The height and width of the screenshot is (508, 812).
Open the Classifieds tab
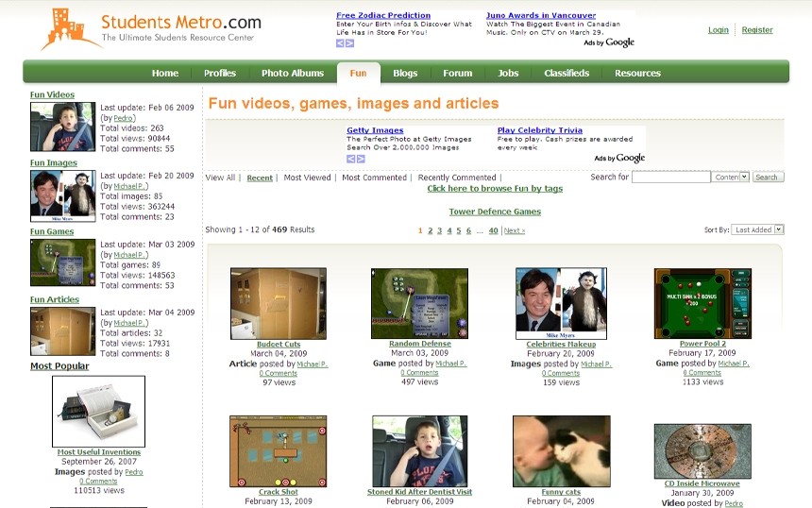567,73
